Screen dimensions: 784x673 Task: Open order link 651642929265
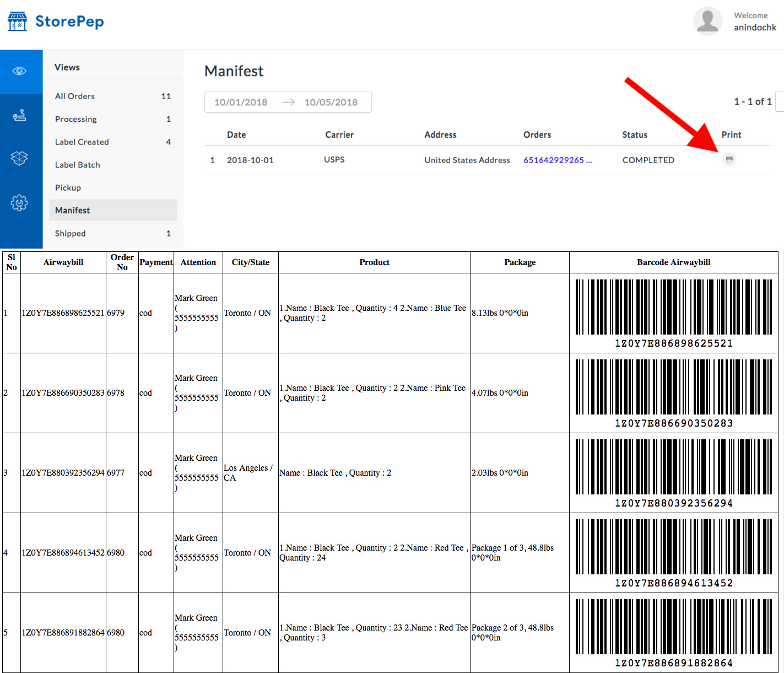(558, 160)
